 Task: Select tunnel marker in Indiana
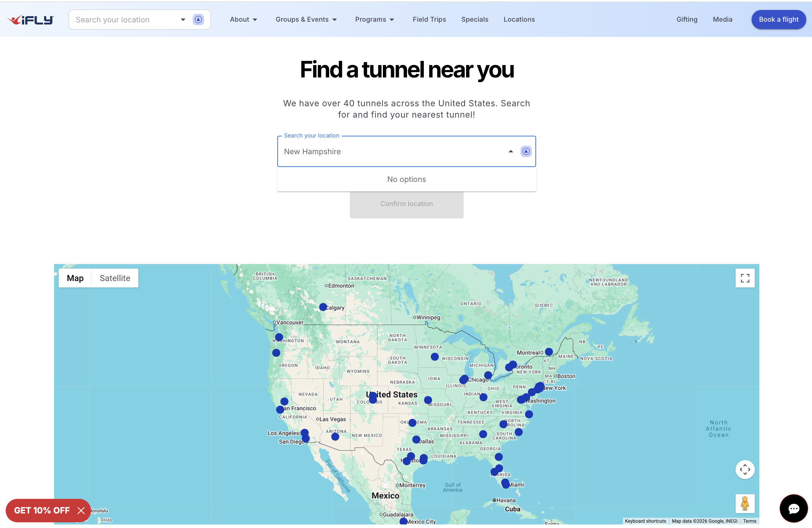(484, 397)
